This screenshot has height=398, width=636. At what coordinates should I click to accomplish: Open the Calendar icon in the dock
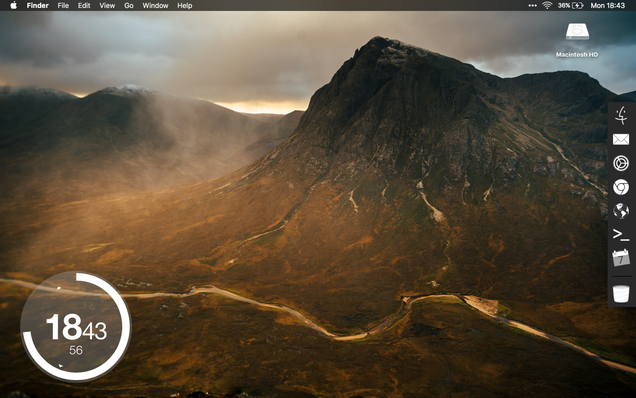pos(621,258)
